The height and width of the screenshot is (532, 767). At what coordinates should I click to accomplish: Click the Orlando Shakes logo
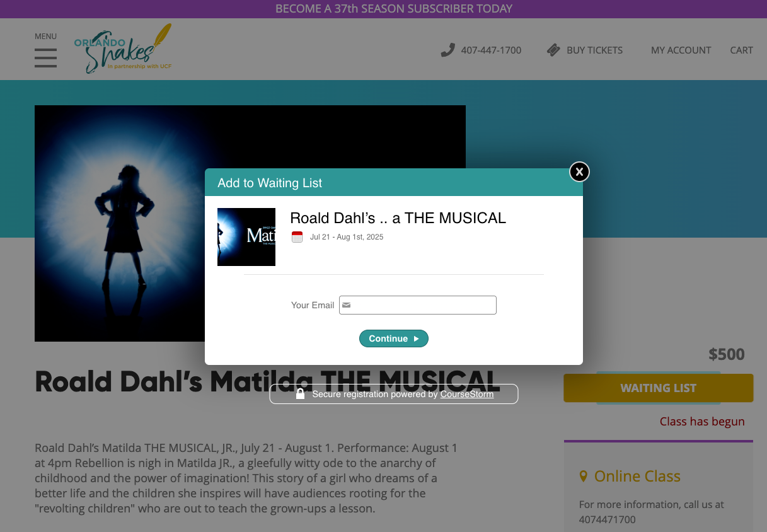click(x=123, y=49)
